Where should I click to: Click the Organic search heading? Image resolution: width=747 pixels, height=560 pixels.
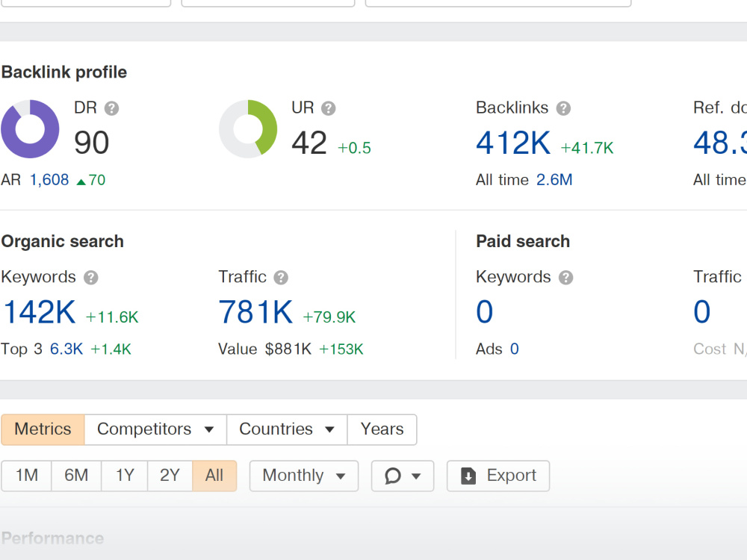pyautogui.click(x=63, y=241)
